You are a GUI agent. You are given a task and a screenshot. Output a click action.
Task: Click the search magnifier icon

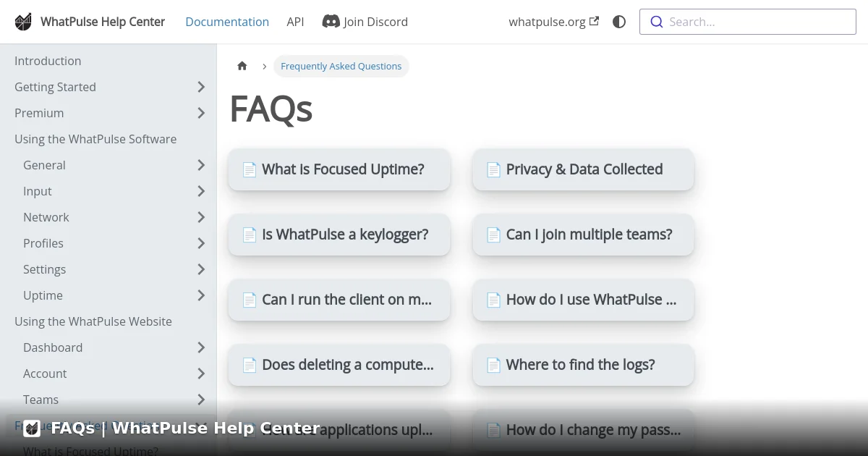click(x=657, y=22)
